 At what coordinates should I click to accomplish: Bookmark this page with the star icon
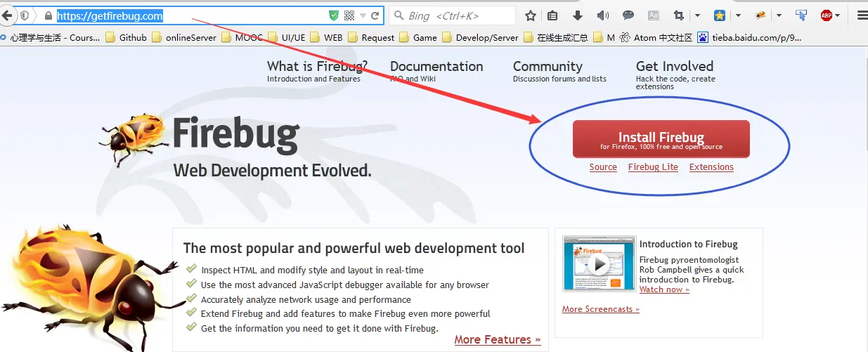point(531,15)
